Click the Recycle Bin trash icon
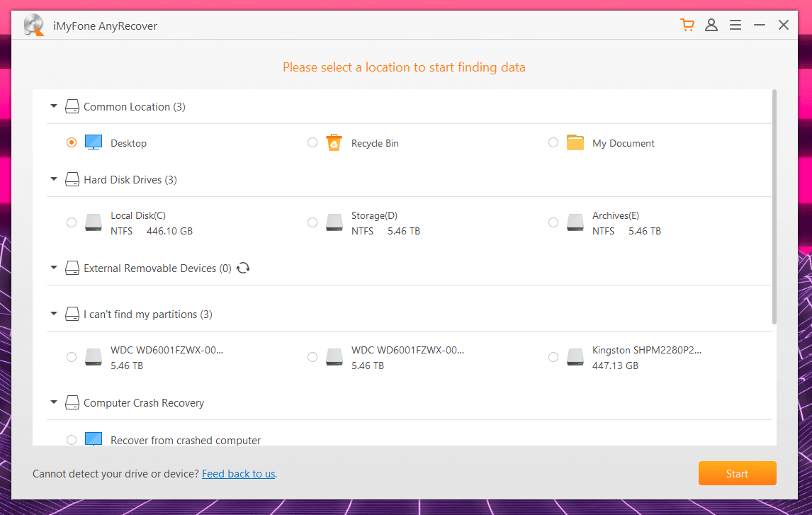812x515 pixels. tap(334, 142)
